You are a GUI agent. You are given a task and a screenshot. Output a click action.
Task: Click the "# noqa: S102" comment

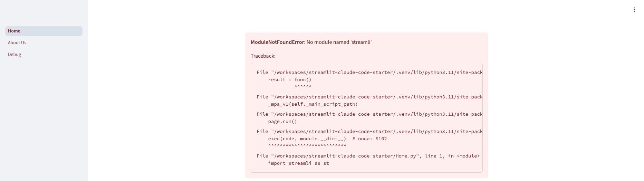369,139
